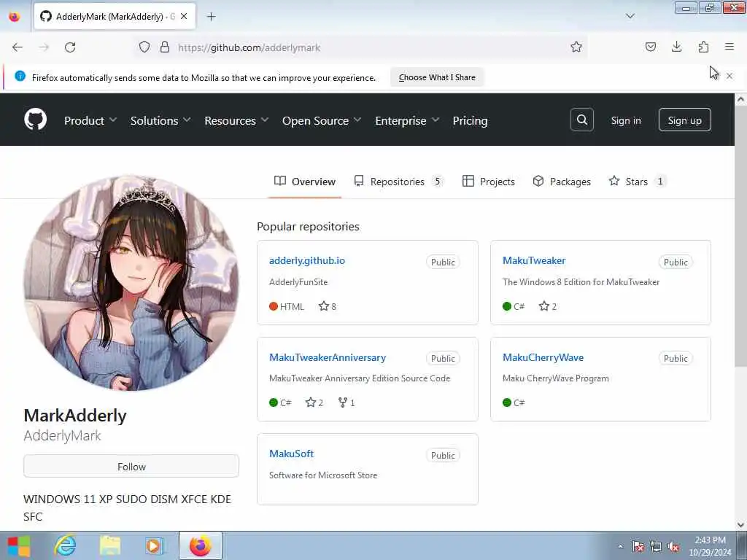Screen dimensions: 747x560
Task: Click the Follow button
Action: click(131, 466)
